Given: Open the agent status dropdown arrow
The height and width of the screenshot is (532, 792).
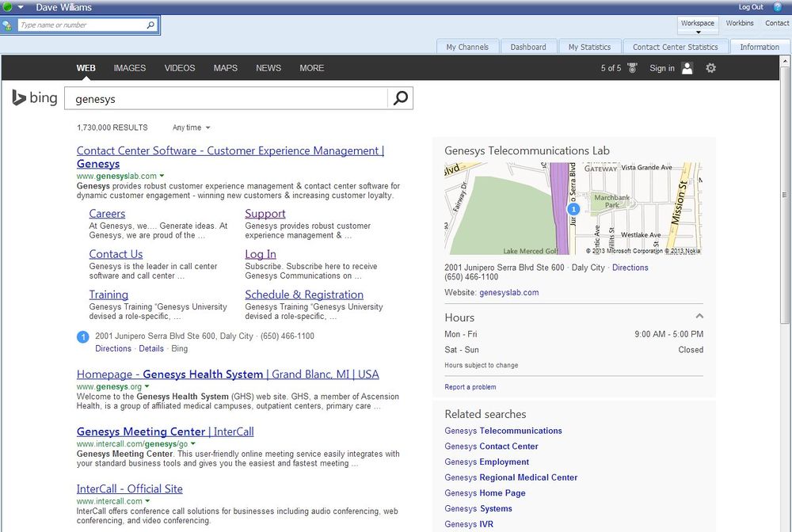Looking at the screenshot, I should (x=21, y=7).
